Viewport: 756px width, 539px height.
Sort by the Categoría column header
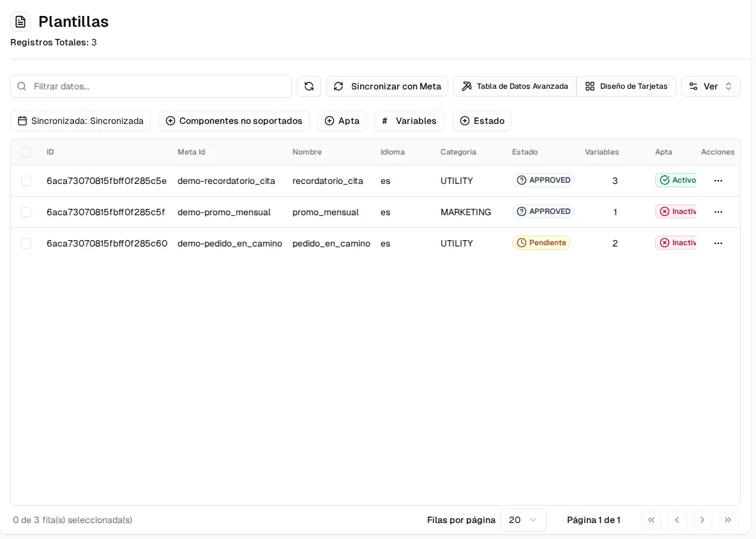click(458, 152)
